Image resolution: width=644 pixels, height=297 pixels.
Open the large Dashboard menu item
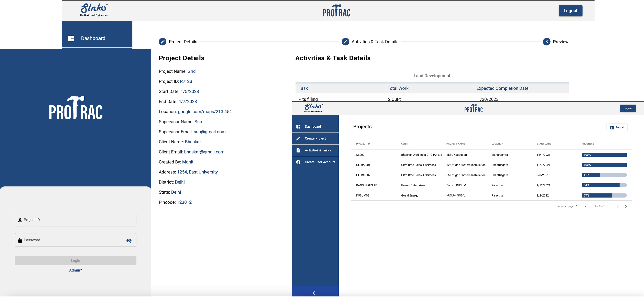[93, 38]
